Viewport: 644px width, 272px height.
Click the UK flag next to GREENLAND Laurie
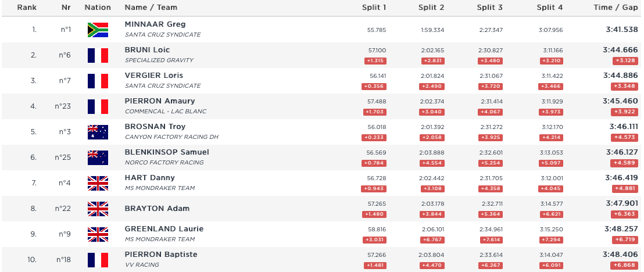(98, 234)
